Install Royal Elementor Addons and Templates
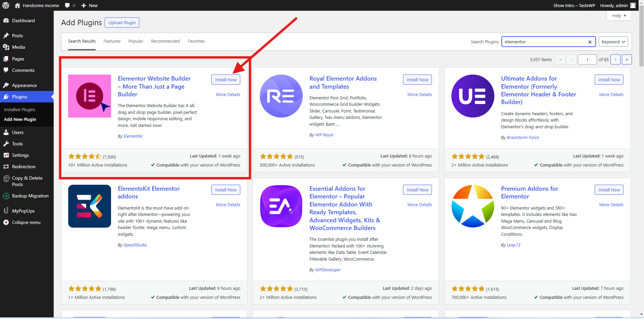Screen dimensions: 644x319 click(x=417, y=80)
